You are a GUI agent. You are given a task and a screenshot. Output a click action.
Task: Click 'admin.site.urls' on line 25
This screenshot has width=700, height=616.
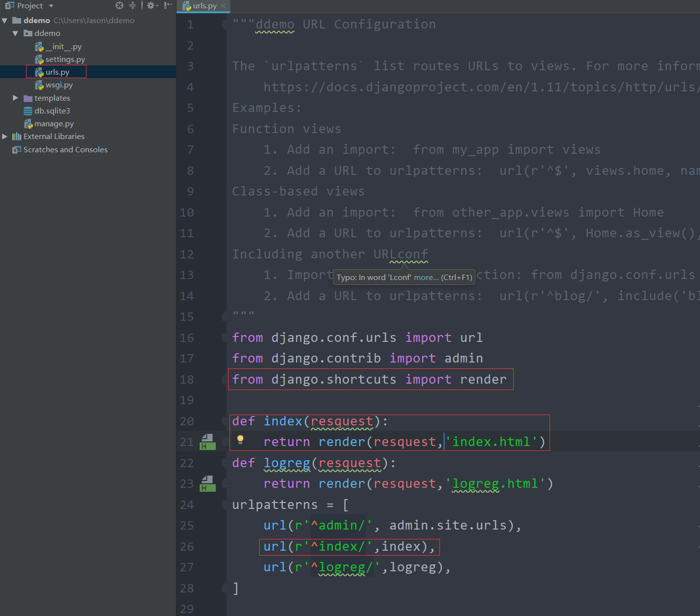(x=448, y=526)
